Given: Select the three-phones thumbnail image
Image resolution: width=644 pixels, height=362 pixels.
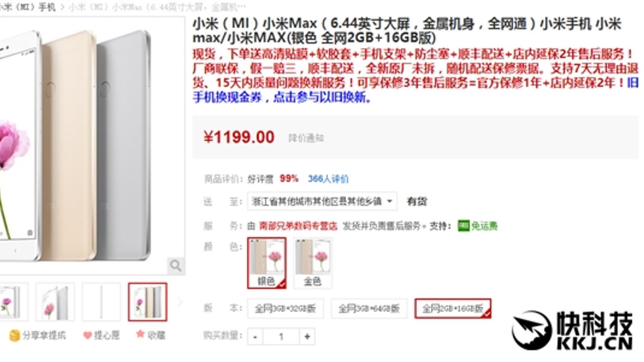Looking at the screenshot, I should click(147, 302).
